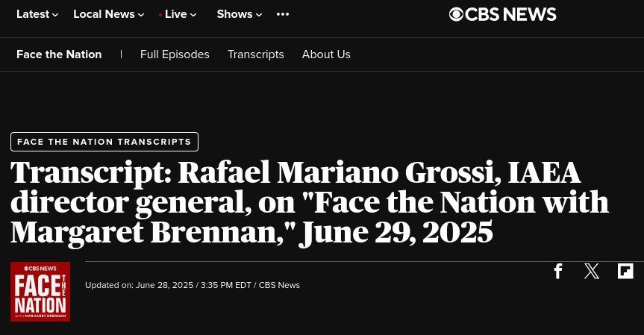644x335 pixels.
Task: Open the About Us page
Action: (x=326, y=54)
